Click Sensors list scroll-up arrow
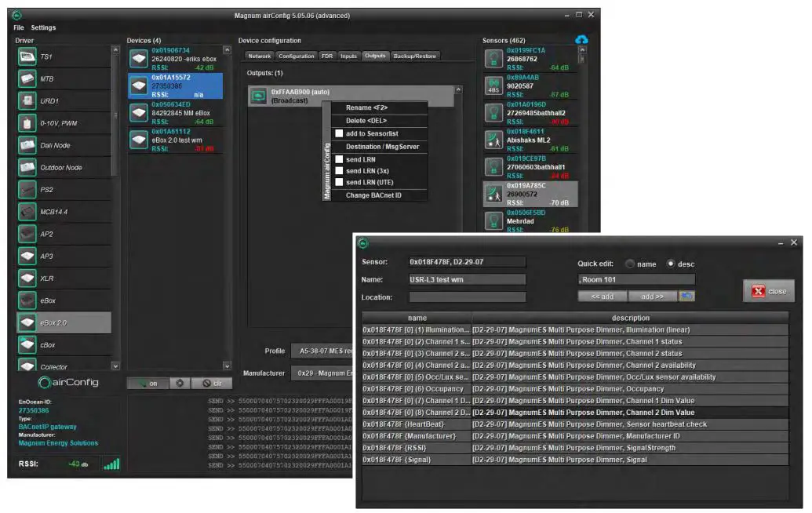Image resolution: width=812 pixels, height=513 pixels. tap(583, 50)
